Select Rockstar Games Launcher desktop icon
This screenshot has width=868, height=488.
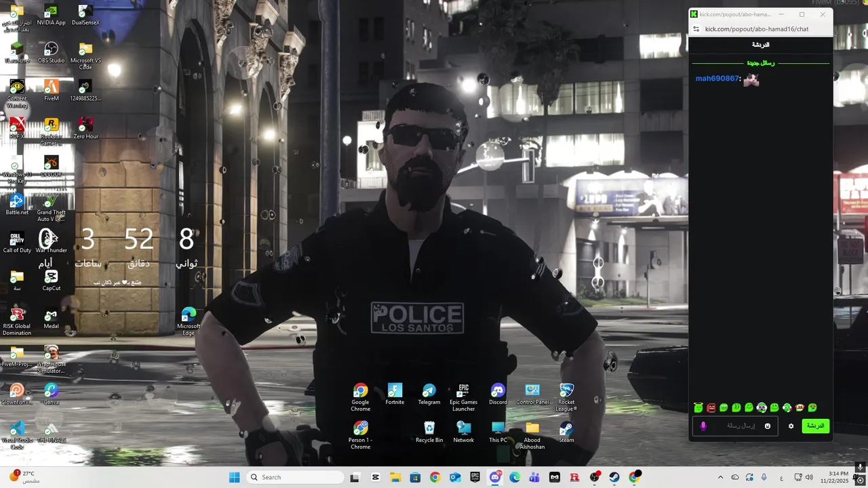point(51,132)
